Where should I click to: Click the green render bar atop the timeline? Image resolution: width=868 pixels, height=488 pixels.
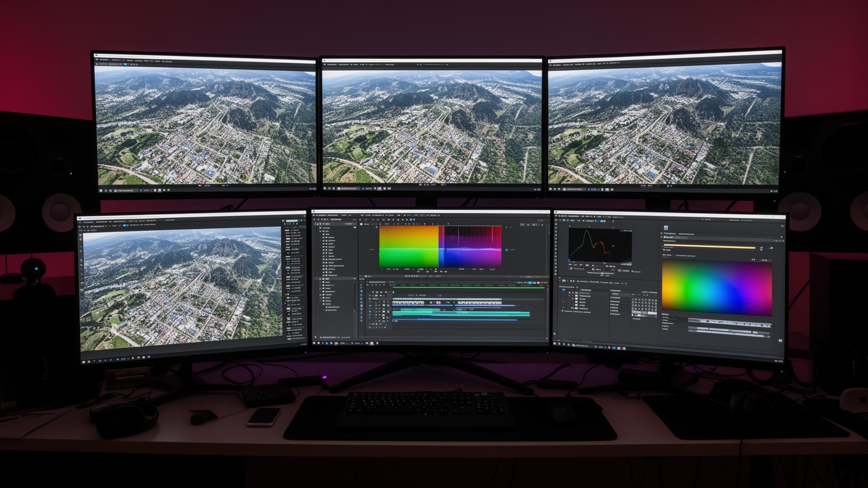(x=468, y=287)
